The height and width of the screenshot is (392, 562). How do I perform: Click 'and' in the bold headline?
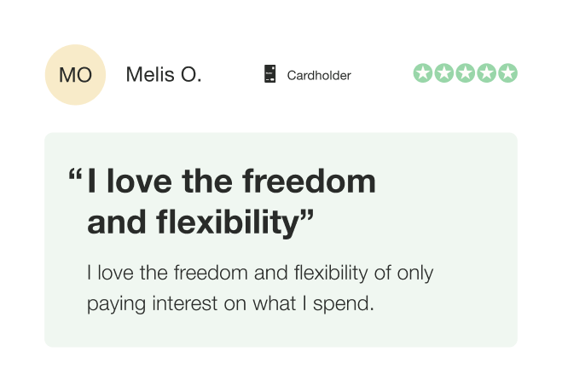(117, 222)
